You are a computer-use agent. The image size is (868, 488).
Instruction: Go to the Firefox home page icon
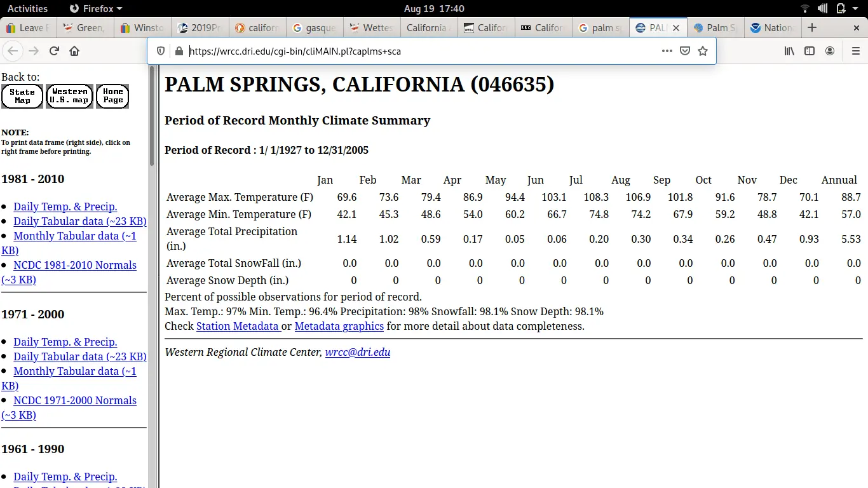coord(74,51)
